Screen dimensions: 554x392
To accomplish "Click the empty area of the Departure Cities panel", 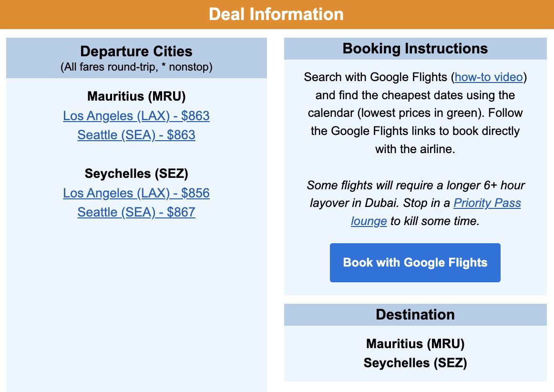I will coord(136,296).
